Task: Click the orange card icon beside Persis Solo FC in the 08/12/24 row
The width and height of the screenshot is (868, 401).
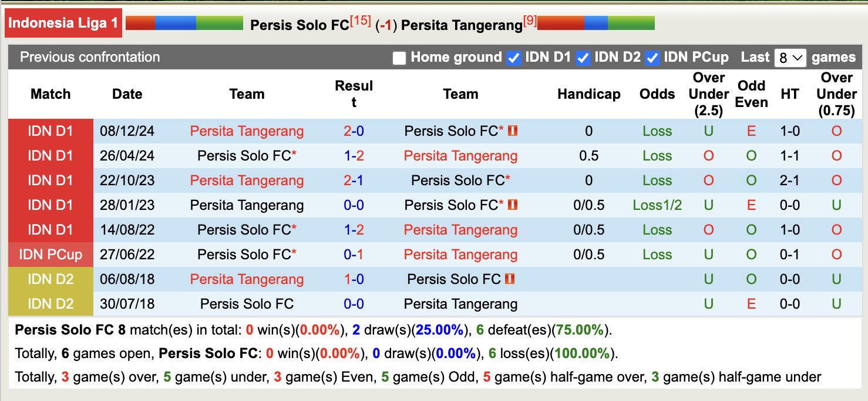Action: pyautogui.click(x=513, y=131)
